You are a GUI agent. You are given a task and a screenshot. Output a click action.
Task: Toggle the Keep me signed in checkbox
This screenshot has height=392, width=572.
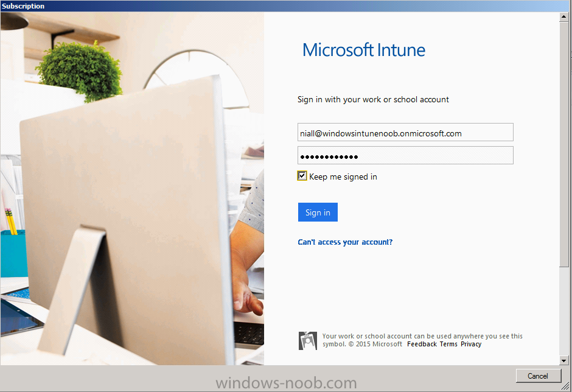click(302, 176)
